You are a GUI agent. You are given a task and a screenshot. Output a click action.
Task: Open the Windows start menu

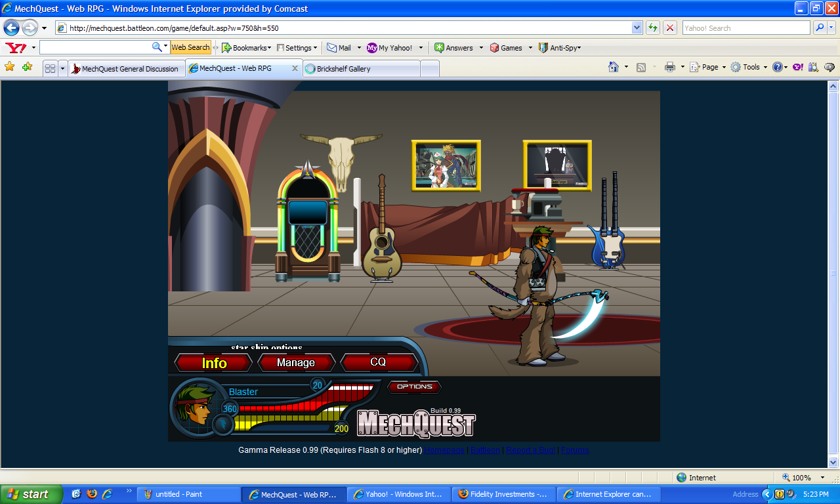point(31,494)
